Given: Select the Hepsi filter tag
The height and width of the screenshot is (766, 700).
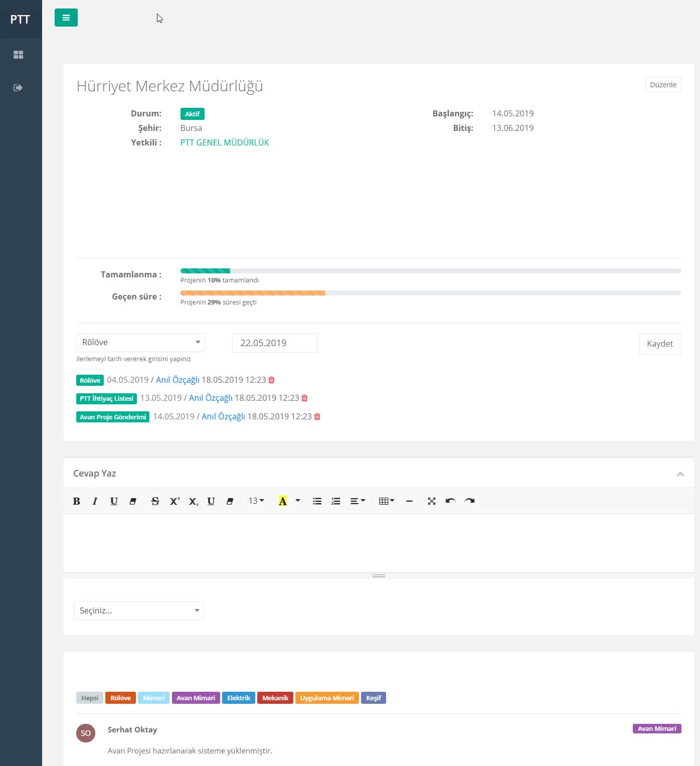Looking at the screenshot, I should [x=90, y=698].
